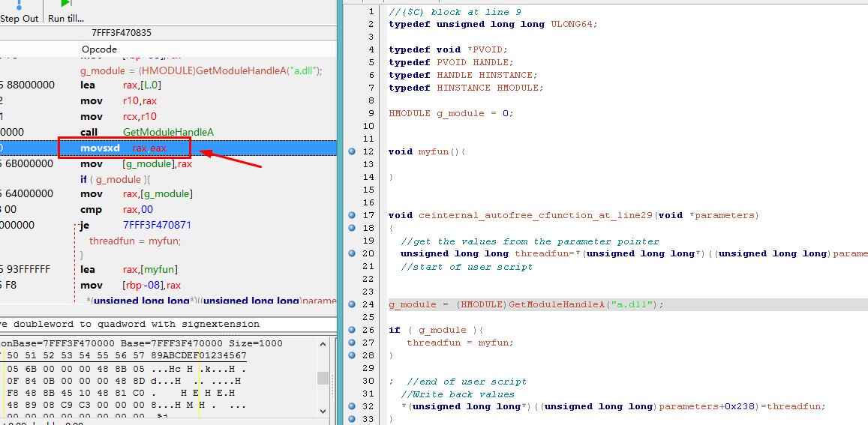Toggle breakpoint dot on source line 12

point(352,151)
